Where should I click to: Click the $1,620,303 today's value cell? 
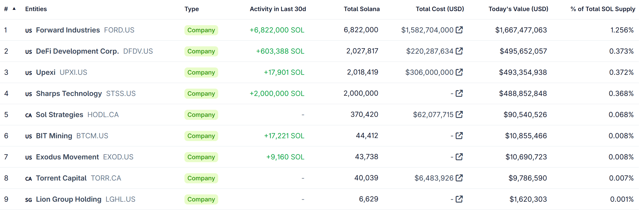pyautogui.click(x=528, y=199)
